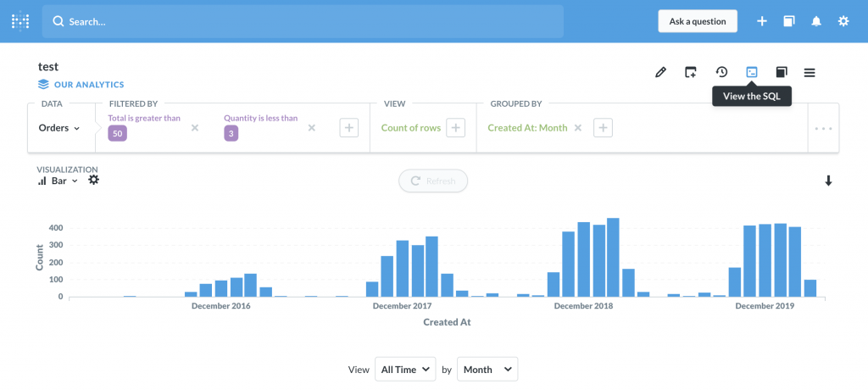Open the revision history clock icon
Image resolution: width=868 pixels, height=390 pixels.
[x=721, y=72]
